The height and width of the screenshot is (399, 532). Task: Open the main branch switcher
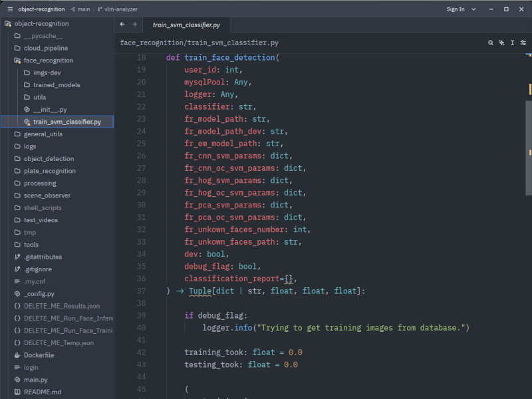(80, 9)
